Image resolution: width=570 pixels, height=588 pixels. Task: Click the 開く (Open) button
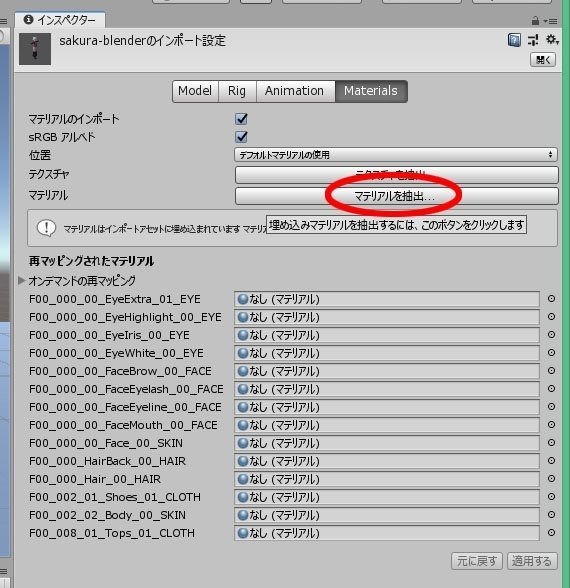pyautogui.click(x=543, y=60)
